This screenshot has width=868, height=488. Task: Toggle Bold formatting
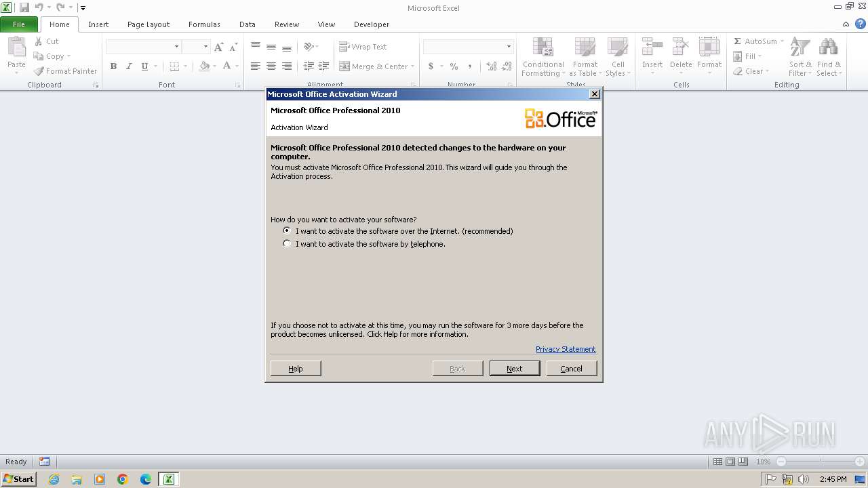113,66
